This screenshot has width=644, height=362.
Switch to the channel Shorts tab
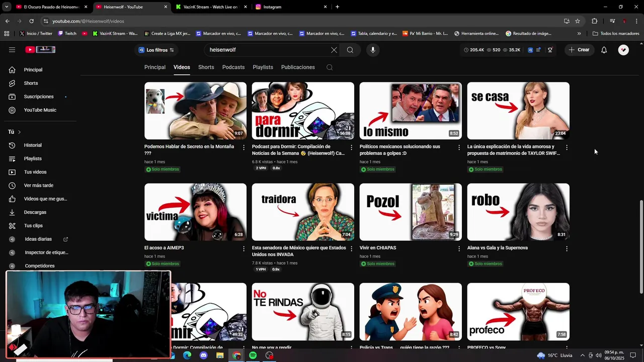tap(206, 67)
